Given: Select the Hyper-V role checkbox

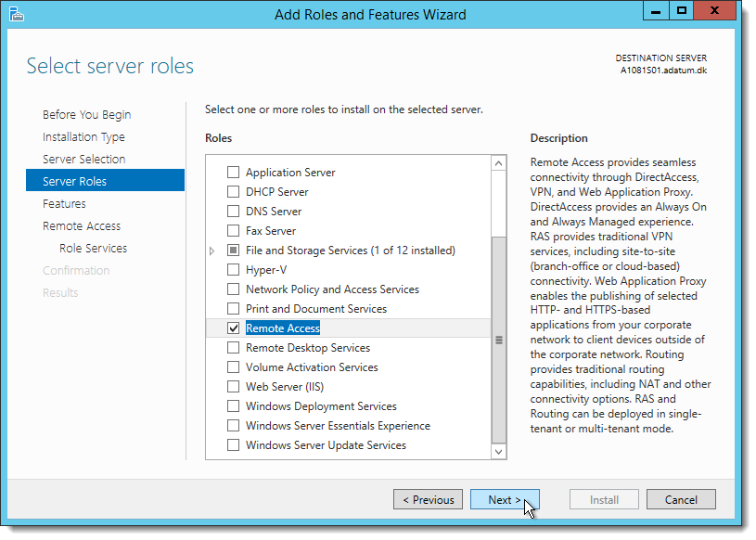Looking at the screenshot, I should point(233,269).
